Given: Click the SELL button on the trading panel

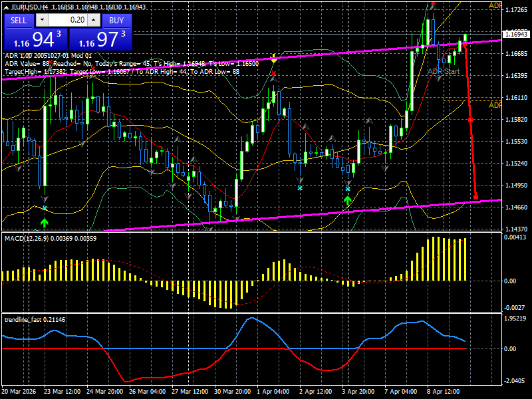Looking at the screenshot, I should tap(18, 21).
